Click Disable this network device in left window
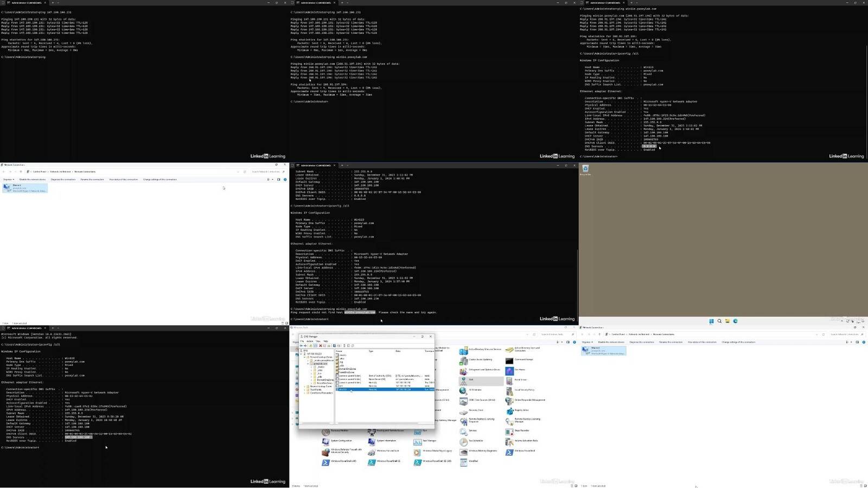Screen dimensions: 868x488 [33, 179]
